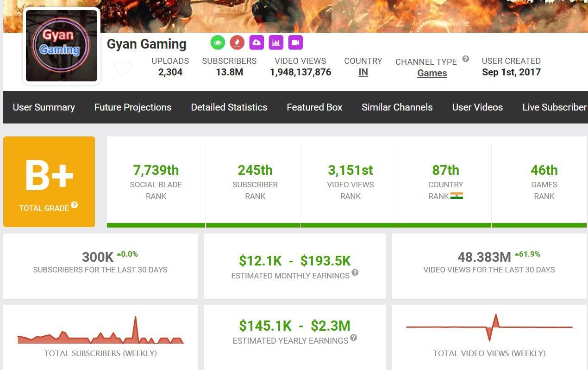Switch to Future Projections tab

pyautogui.click(x=133, y=107)
